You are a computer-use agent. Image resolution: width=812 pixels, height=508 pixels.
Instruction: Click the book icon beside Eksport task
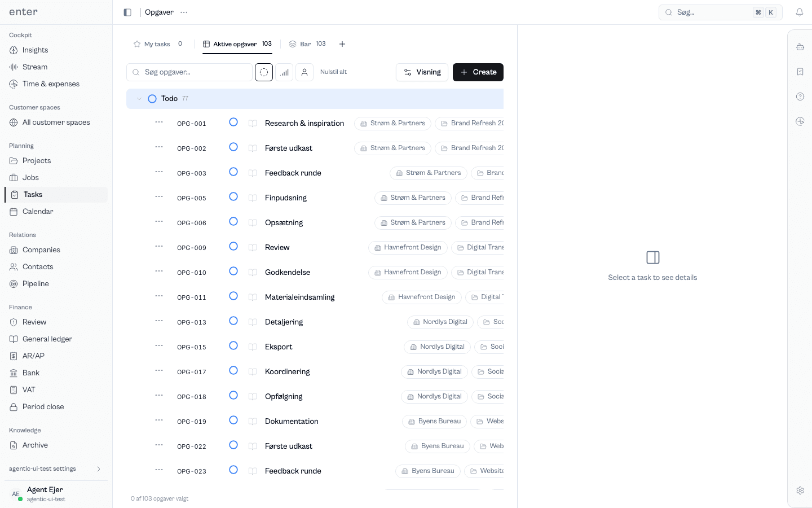coord(253,347)
